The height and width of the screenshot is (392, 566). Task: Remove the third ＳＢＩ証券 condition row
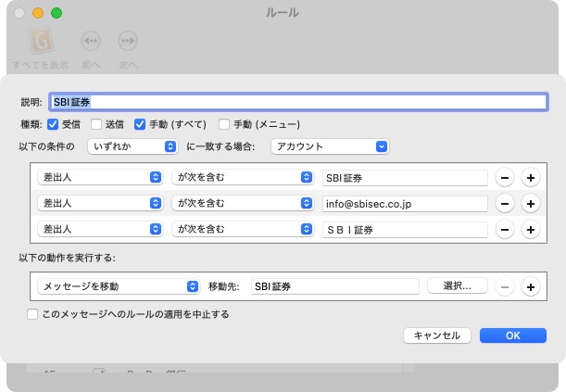click(506, 229)
